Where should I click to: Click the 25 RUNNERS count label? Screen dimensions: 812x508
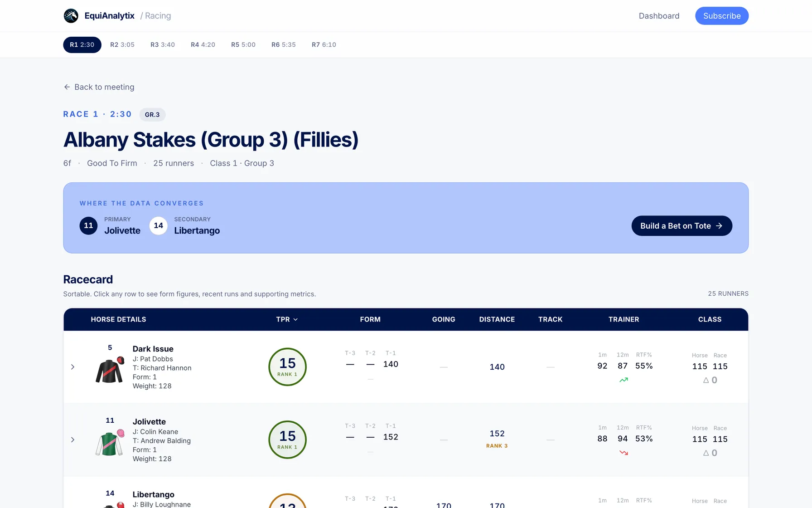point(728,294)
